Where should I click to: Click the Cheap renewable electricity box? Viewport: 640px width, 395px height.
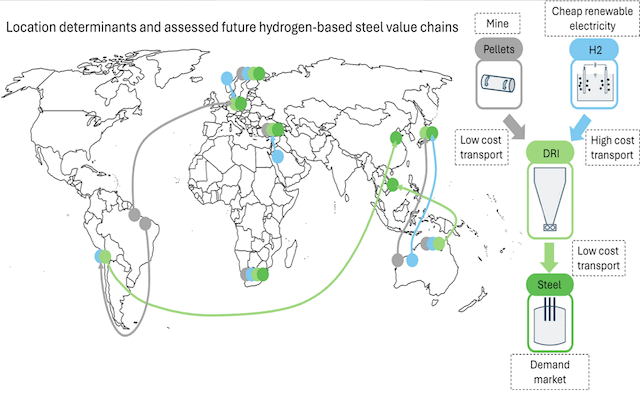point(592,19)
